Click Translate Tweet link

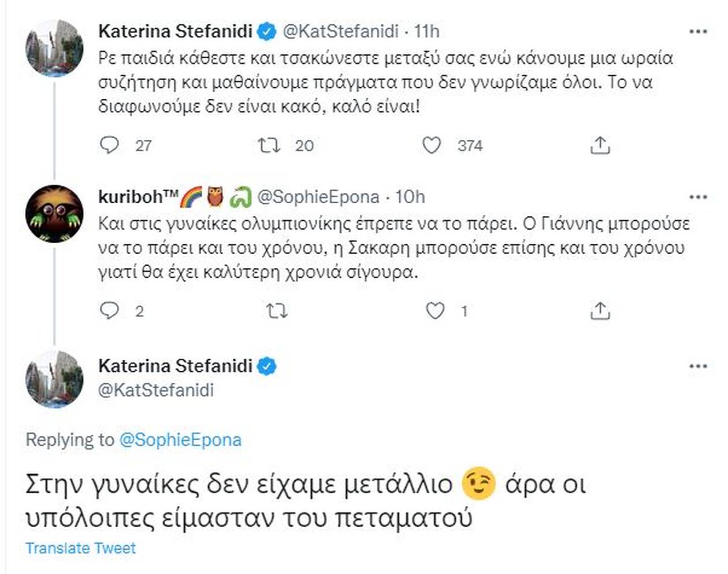click(x=80, y=548)
